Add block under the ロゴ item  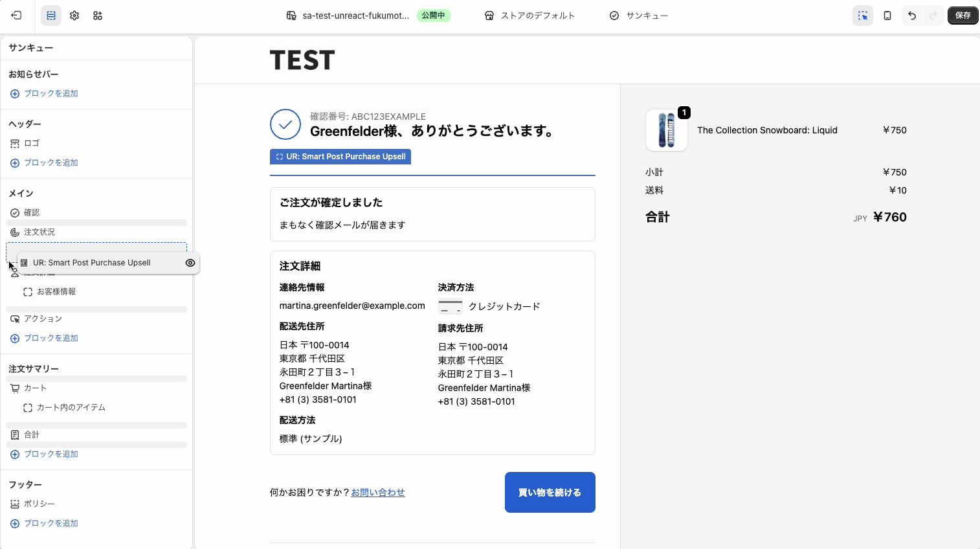44,163
